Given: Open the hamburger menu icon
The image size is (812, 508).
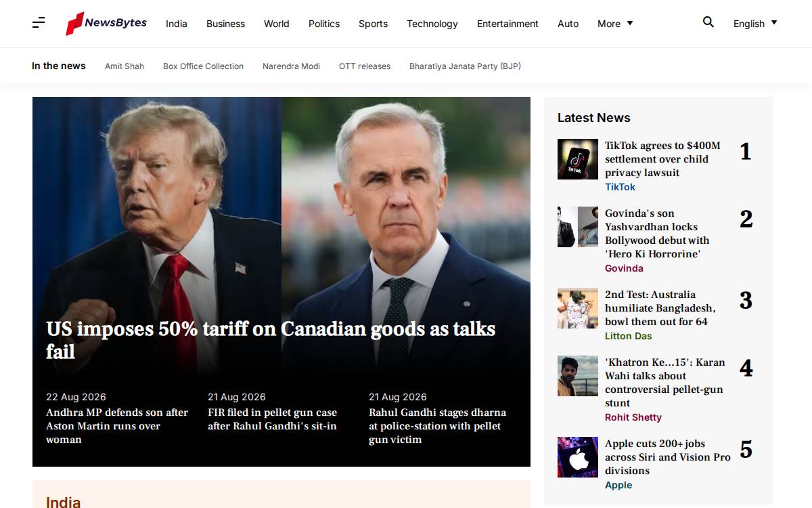Looking at the screenshot, I should (39, 23).
